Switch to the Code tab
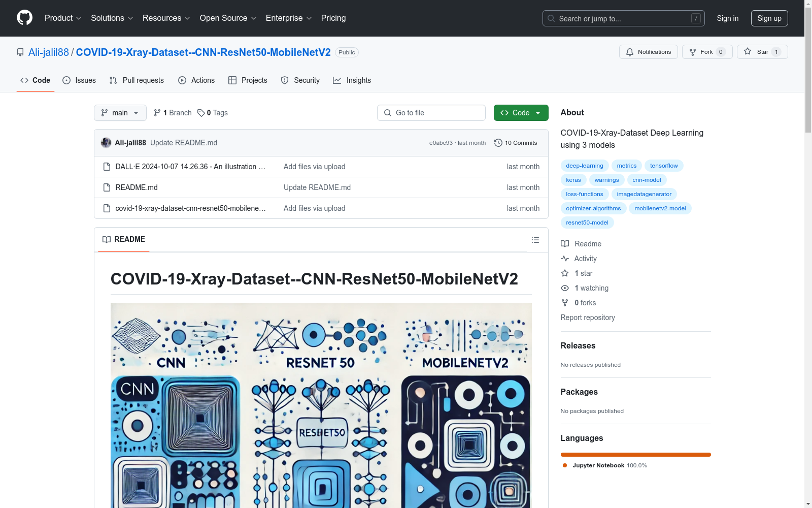Image resolution: width=812 pixels, height=508 pixels. coord(36,80)
